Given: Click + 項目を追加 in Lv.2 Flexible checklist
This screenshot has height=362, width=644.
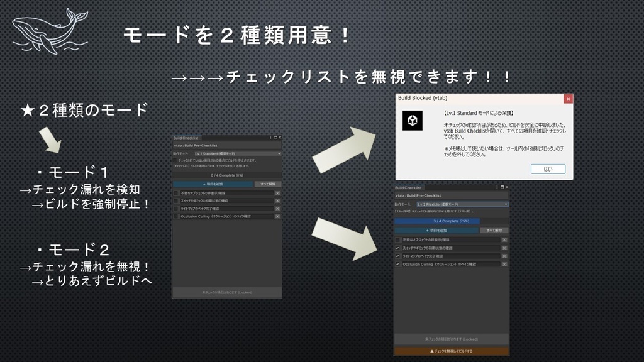Looking at the screenshot, I should (436, 230).
